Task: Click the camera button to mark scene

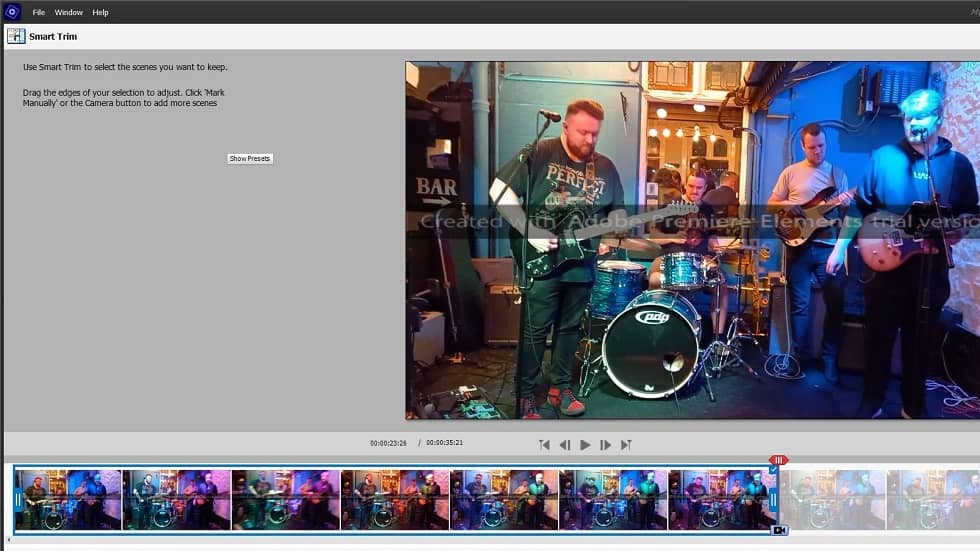Action: point(779,530)
